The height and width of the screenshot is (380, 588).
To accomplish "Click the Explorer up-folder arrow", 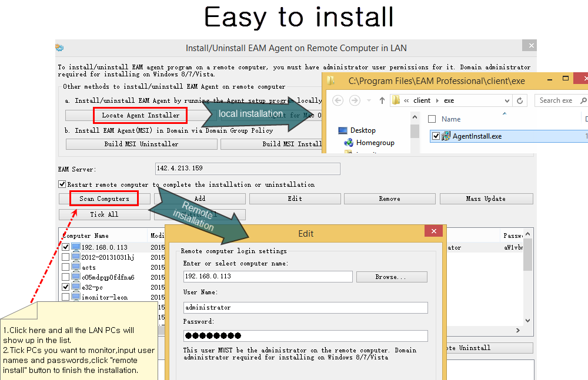I will (381, 100).
